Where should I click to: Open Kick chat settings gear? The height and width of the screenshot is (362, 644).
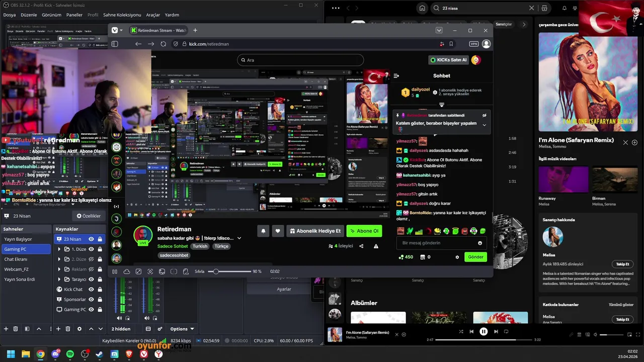pos(457,257)
